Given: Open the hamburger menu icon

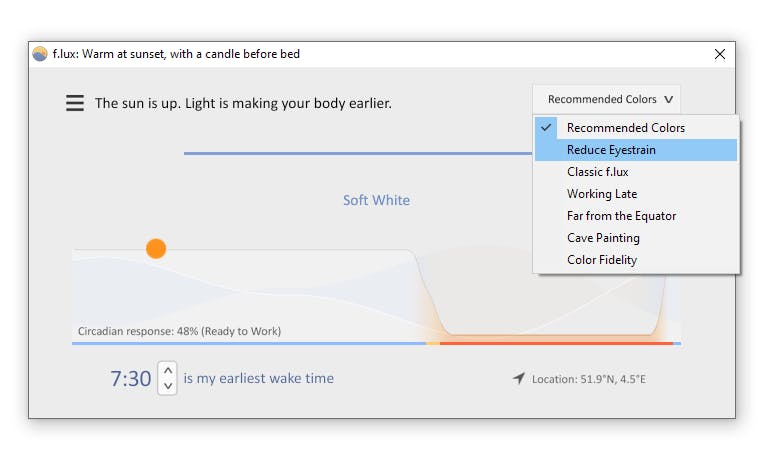Looking at the screenshot, I should 75,103.
